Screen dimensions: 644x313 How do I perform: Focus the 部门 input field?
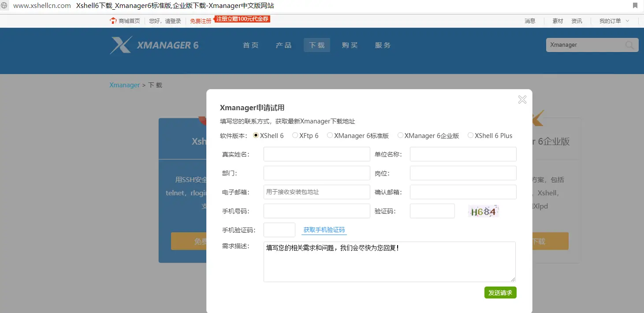click(x=317, y=173)
